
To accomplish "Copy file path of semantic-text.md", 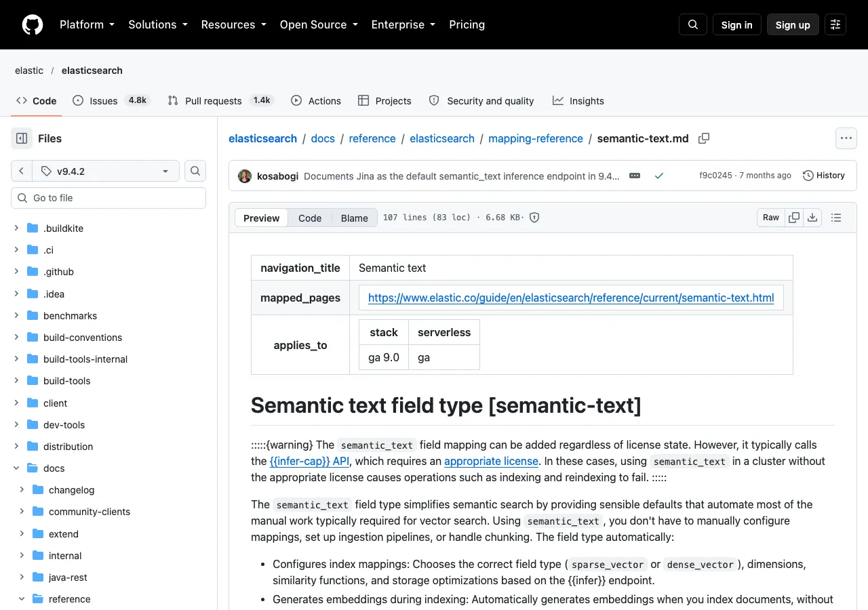I will coord(704,138).
